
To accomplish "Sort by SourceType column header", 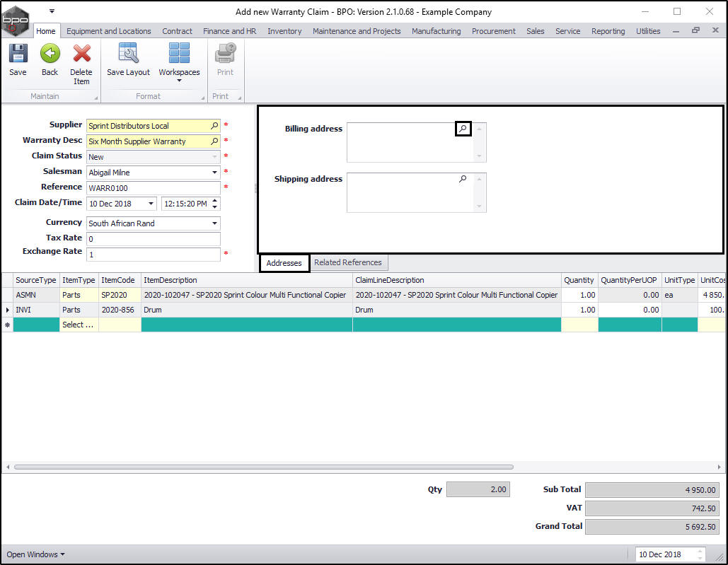I will (x=36, y=280).
